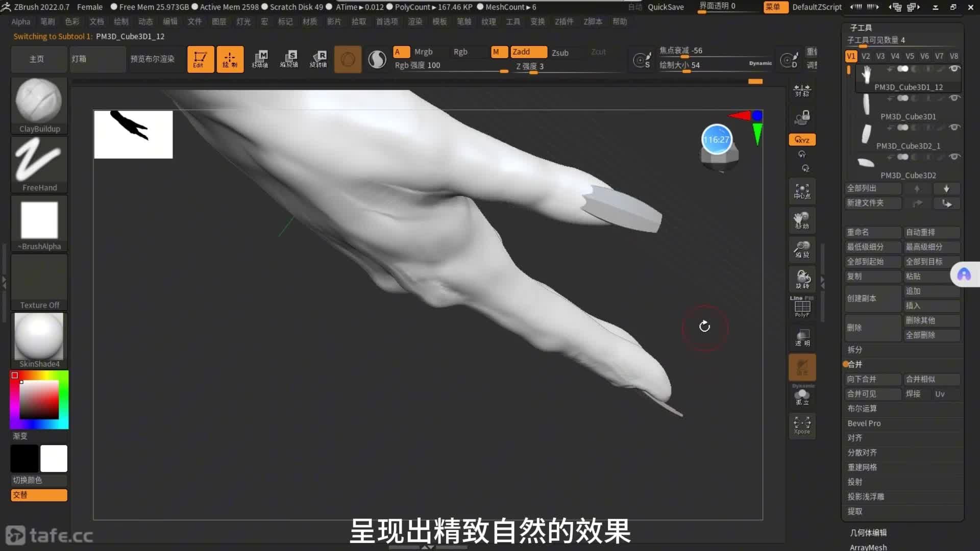Expand the 重建网格 (Remesh) section
Screen dimensions: 980x551
[862, 467]
